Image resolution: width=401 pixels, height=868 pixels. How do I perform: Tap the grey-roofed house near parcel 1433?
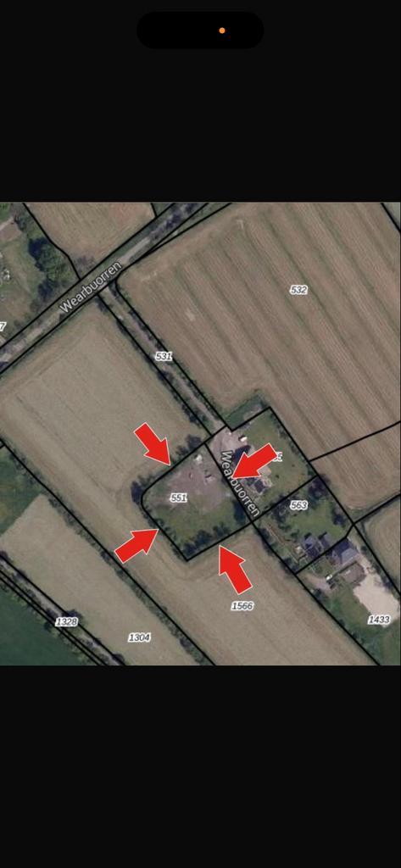344,552
